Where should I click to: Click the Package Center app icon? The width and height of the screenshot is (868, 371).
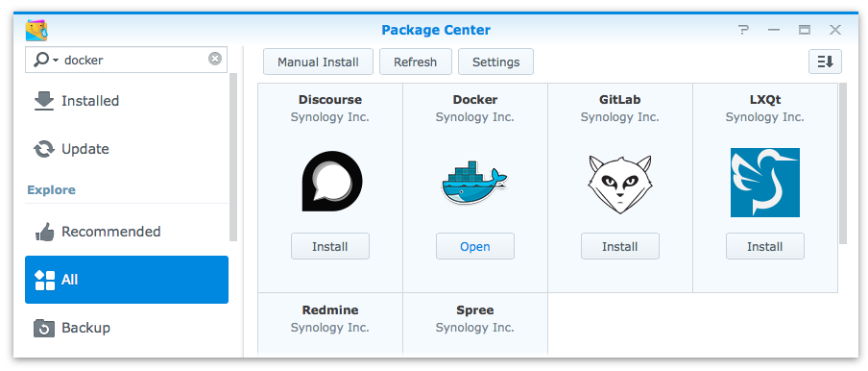pyautogui.click(x=36, y=30)
